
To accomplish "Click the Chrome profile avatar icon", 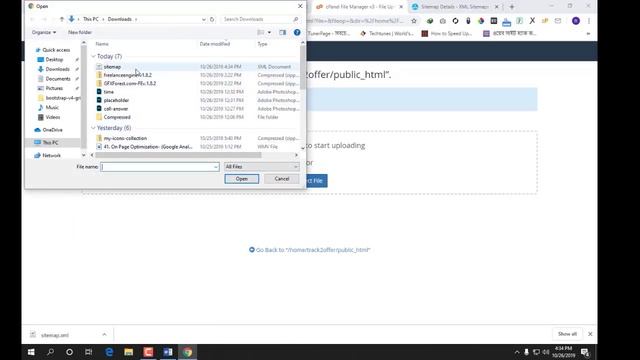I will click(x=576, y=21).
